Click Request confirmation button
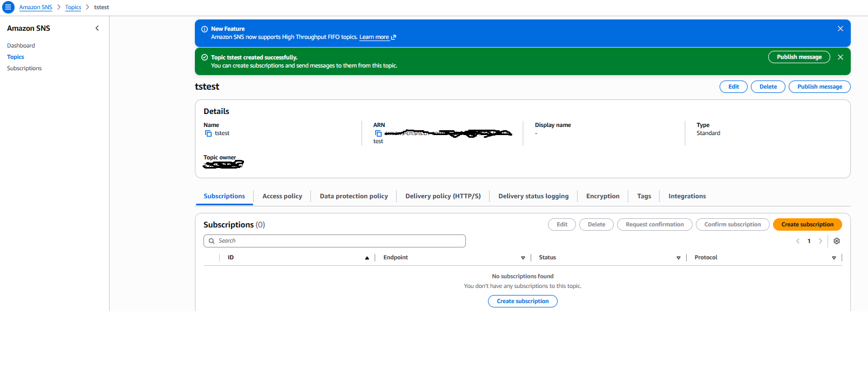This screenshot has height=389, width=868. click(x=655, y=224)
